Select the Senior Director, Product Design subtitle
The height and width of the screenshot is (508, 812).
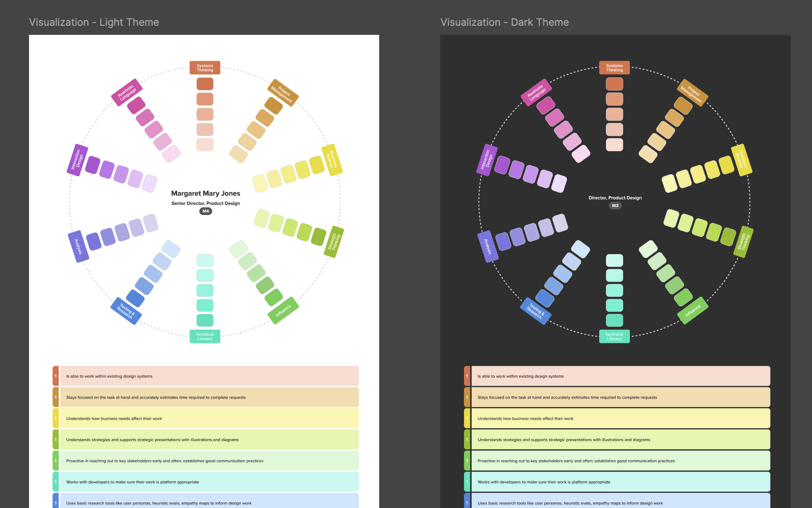click(x=205, y=203)
